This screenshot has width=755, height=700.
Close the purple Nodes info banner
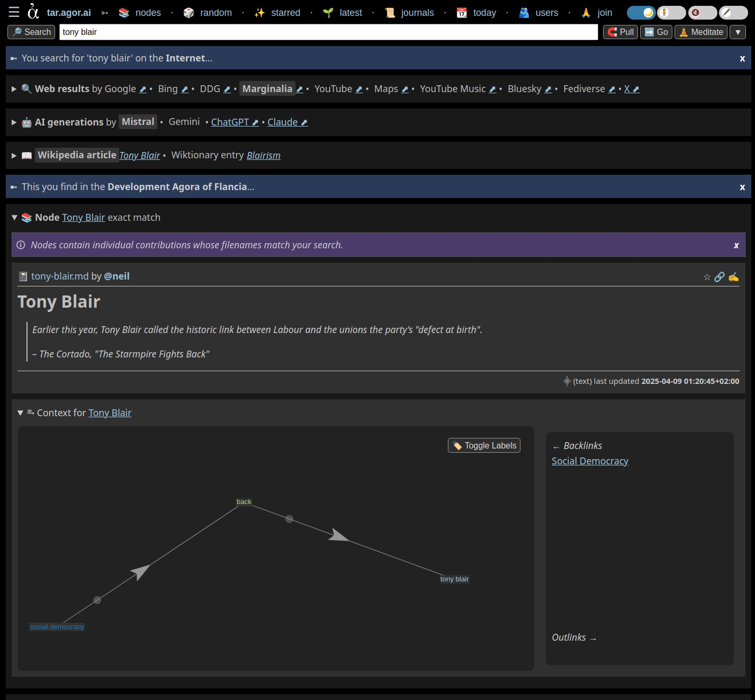click(x=736, y=245)
